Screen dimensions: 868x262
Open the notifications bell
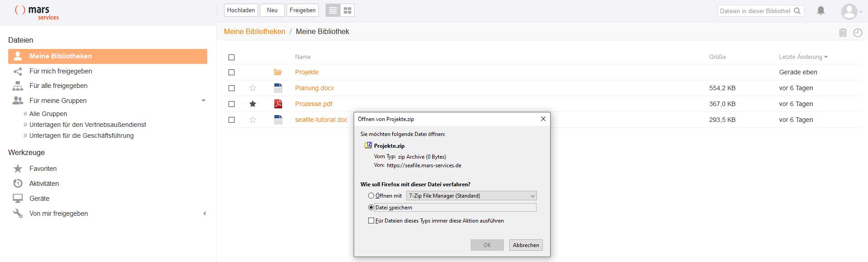click(820, 10)
